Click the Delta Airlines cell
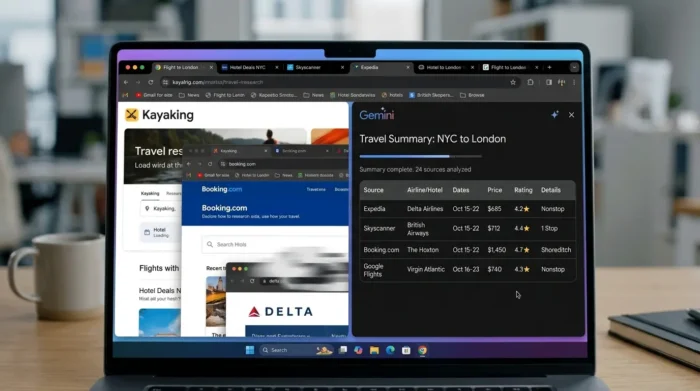Image resolution: width=700 pixels, height=391 pixels. (425, 209)
